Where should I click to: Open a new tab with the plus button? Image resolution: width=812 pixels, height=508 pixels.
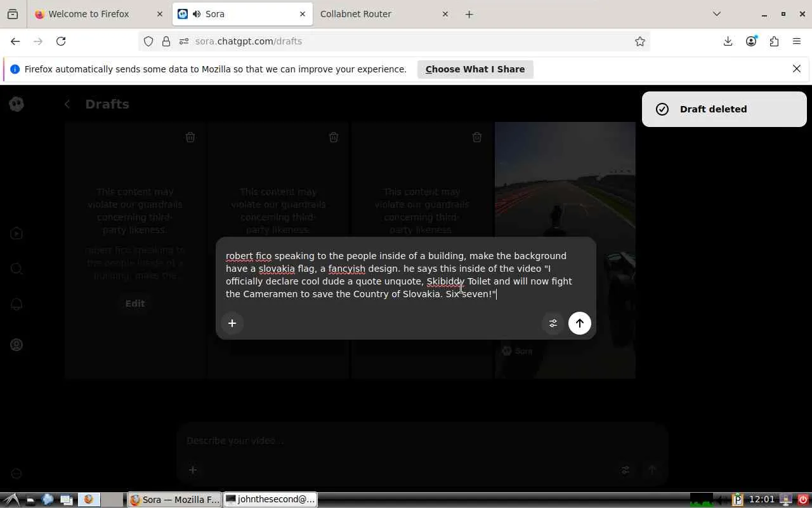(469, 14)
